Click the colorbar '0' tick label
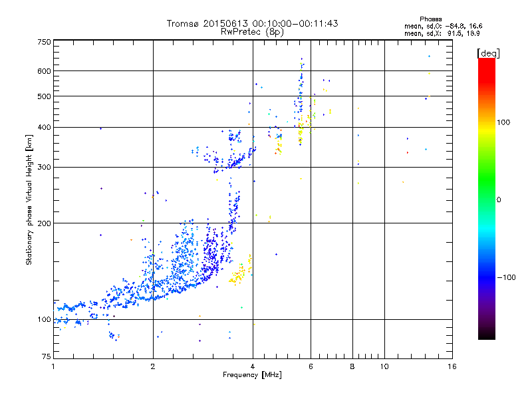The height and width of the screenshot is (399, 532). (x=498, y=200)
